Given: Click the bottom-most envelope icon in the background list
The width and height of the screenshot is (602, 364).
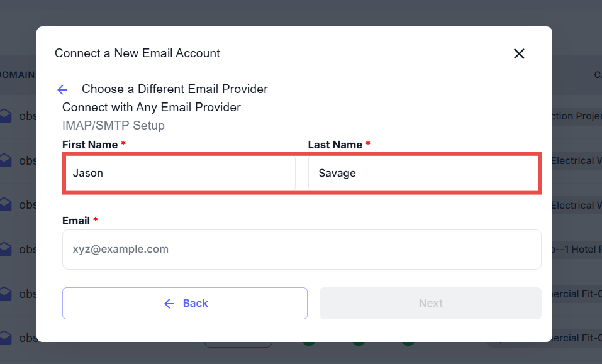Looking at the screenshot, I should tap(6, 338).
